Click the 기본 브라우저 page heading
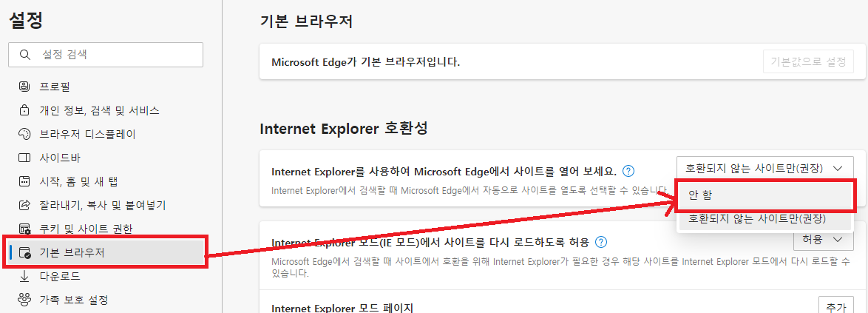Image resolution: width=868 pixels, height=313 pixels. (306, 21)
